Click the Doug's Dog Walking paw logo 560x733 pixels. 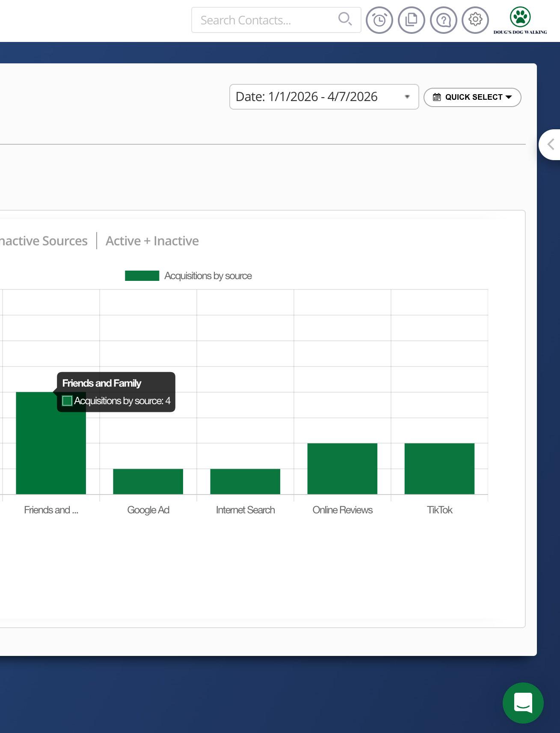520,20
